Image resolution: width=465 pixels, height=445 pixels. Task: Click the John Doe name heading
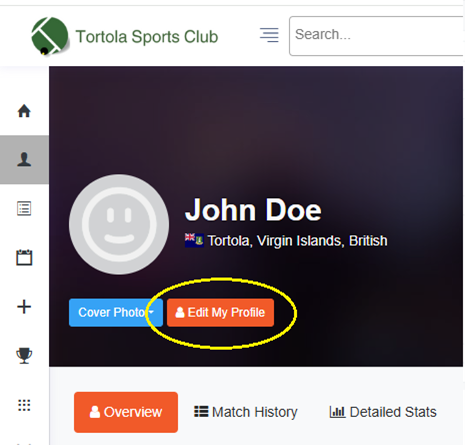click(x=253, y=210)
